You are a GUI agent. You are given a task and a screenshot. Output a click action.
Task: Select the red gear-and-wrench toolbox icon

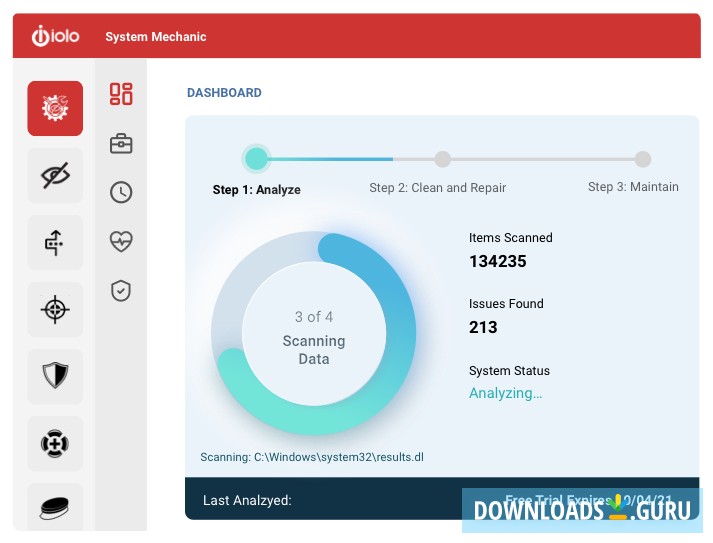pos(55,108)
